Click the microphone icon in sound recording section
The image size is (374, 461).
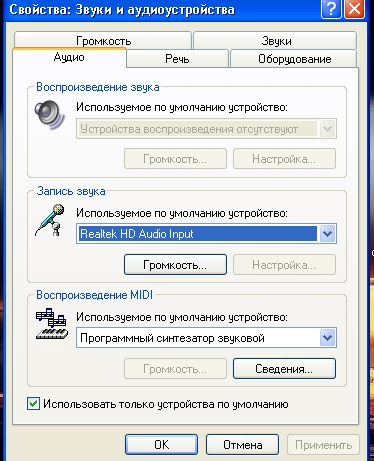click(50, 220)
